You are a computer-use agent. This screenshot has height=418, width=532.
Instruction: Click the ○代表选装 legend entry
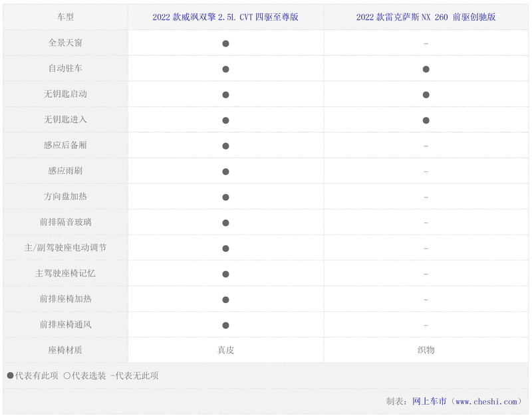click(x=85, y=375)
